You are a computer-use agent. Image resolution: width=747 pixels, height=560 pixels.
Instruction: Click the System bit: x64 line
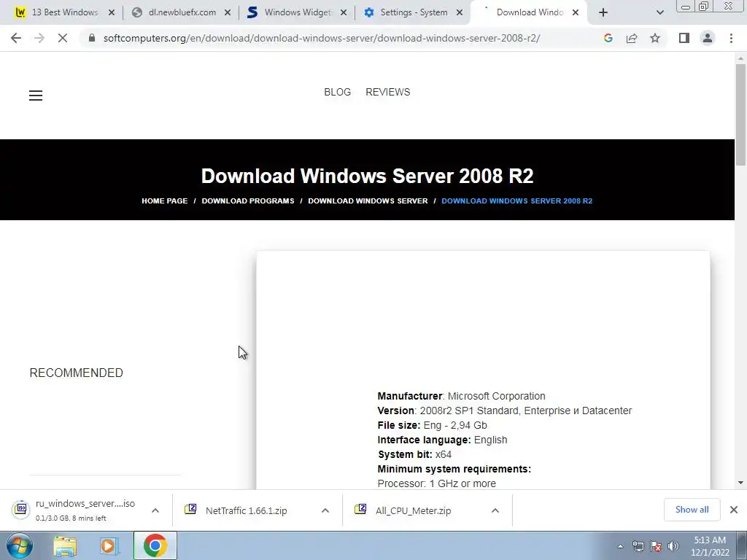tap(414, 454)
